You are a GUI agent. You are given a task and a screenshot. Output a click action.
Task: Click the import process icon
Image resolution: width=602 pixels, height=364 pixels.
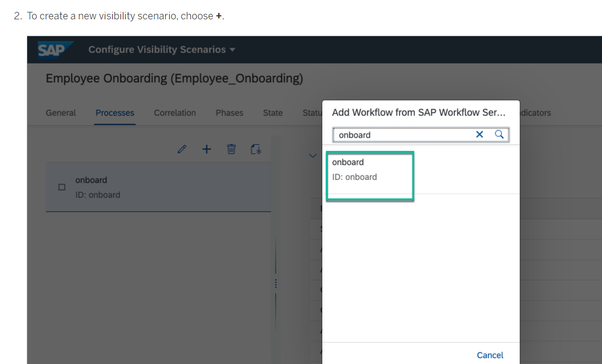click(256, 149)
